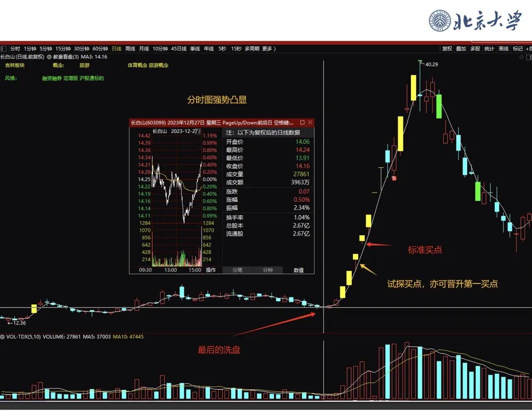Switch popup to the 数值 tab
This screenshot has height=416, width=532.
tap(299, 270)
